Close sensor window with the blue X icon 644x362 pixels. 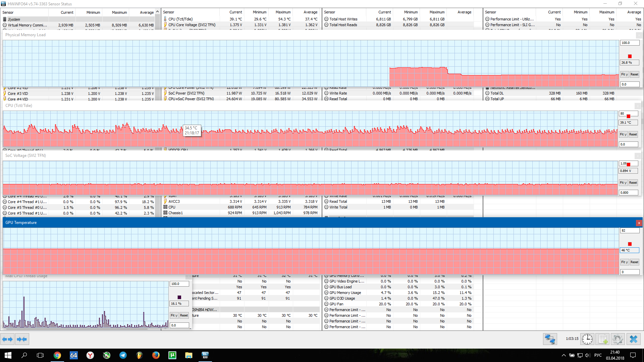(633, 339)
